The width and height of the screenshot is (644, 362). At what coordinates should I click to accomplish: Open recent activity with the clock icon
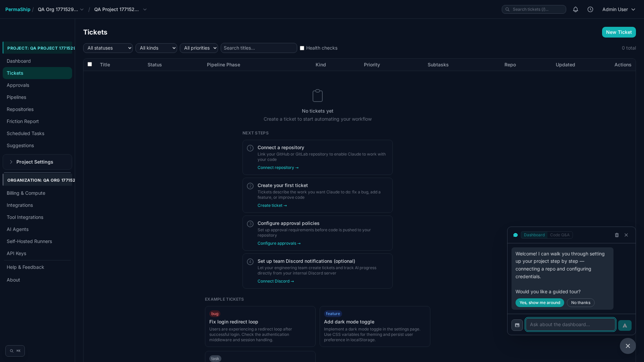590,9
